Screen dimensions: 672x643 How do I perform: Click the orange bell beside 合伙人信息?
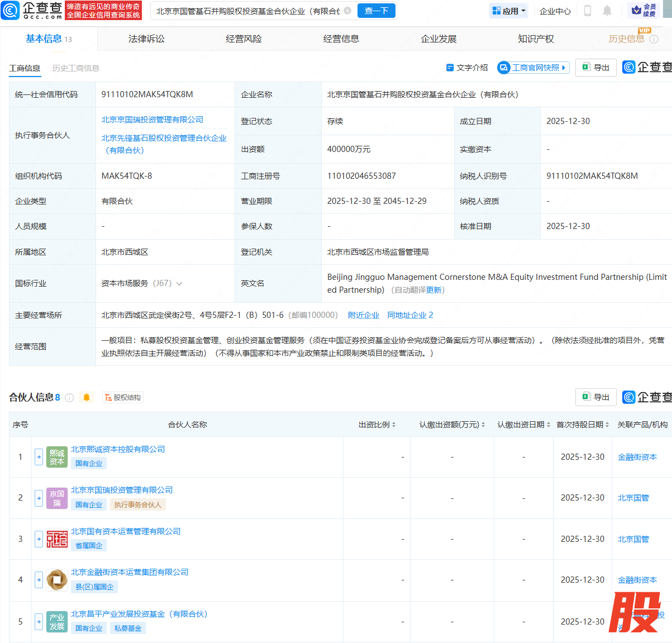tap(87, 398)
